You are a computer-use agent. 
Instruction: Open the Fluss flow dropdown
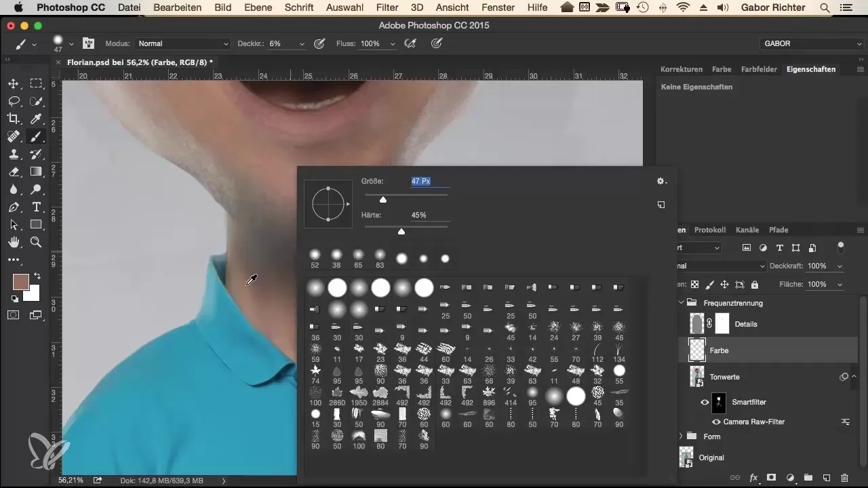(392, 43)
